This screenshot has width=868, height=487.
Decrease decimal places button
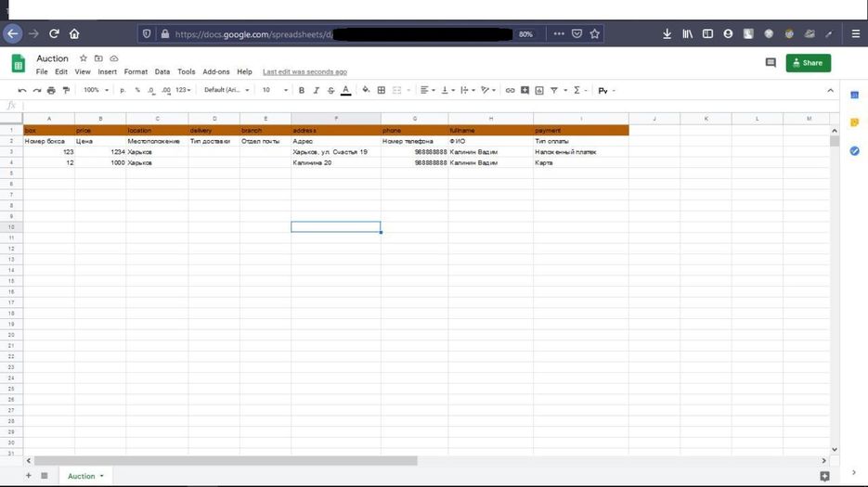(151, 90)
